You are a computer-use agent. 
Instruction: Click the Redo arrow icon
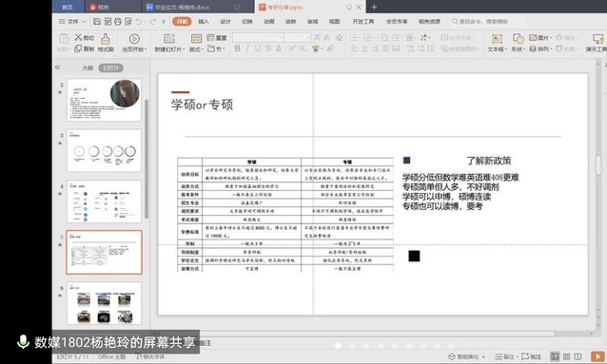[x=153, y=21]
